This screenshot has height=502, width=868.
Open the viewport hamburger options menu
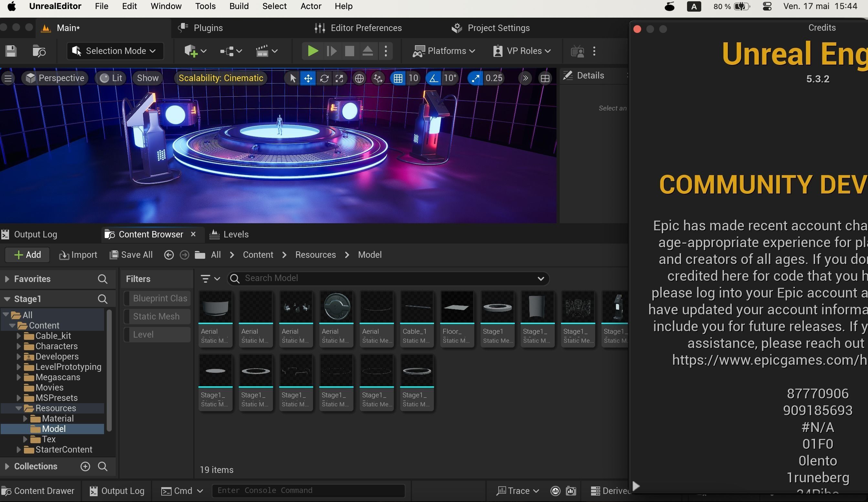pos(8,78)
